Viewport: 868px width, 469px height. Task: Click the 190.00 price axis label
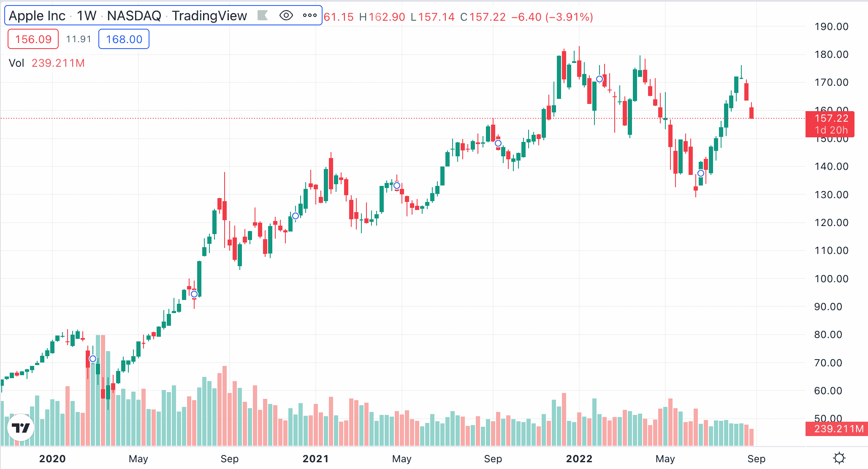831,27
